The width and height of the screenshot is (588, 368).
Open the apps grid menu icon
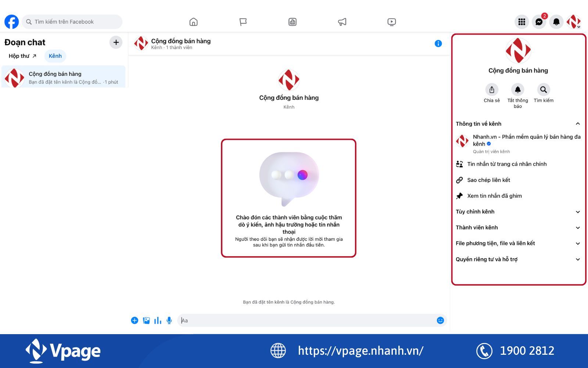tap(521, 22)
